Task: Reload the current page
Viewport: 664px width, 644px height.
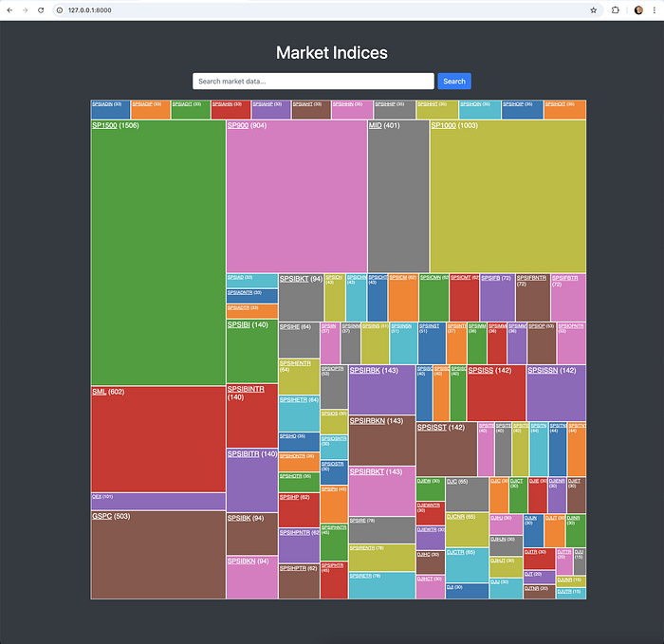Action: [41, 10]
